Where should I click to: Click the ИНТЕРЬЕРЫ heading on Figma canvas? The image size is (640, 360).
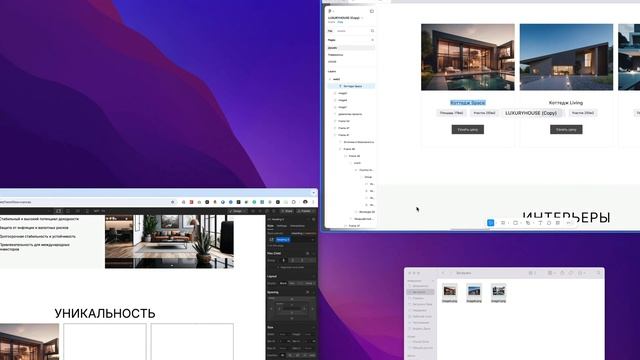(x=566, y=216)
